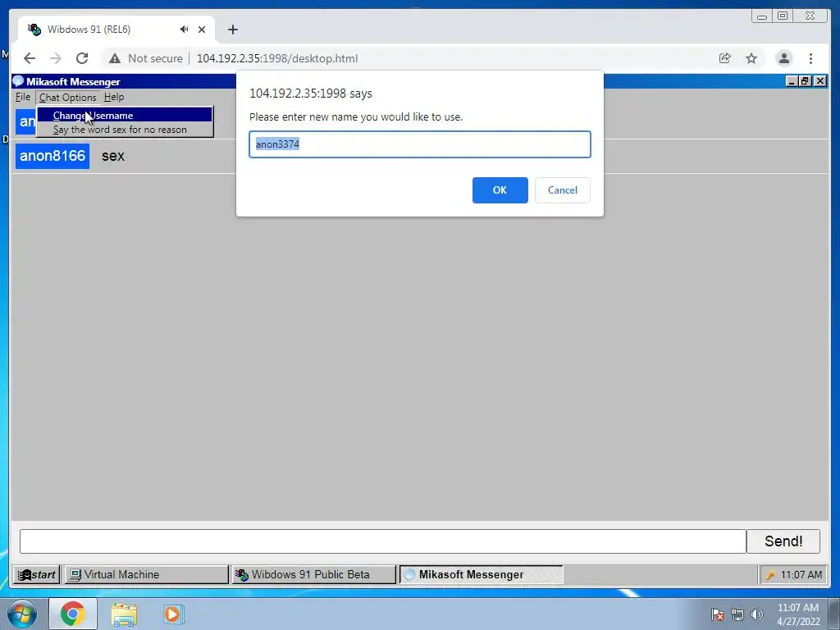This screenshot has height=630, width=840.
Task: Open the Windows volume tray icon
Action: (x=756, y=614)
